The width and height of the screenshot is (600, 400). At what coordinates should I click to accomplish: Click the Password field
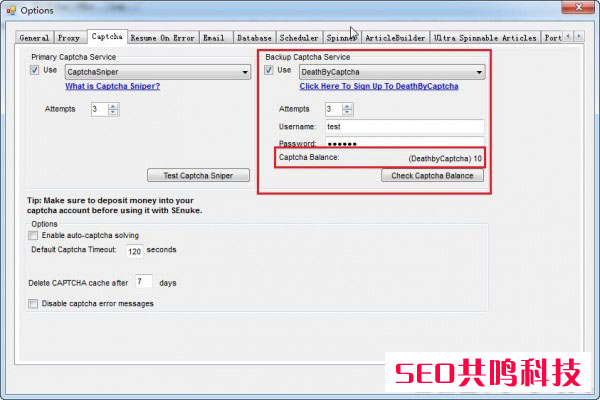pos(405,142)
